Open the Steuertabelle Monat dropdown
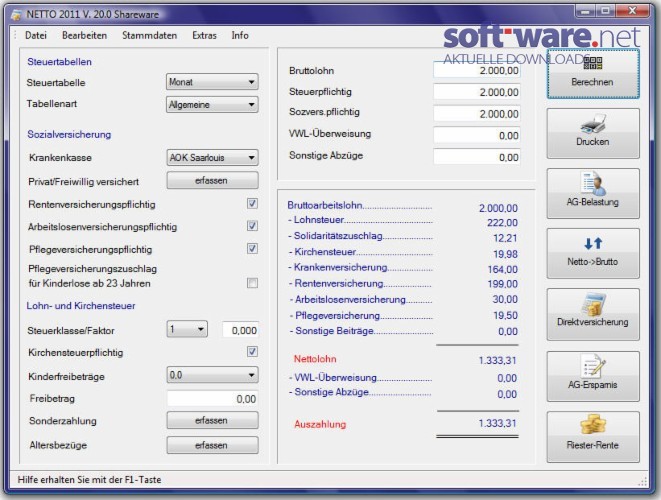 pyautogui.click(x=212, y=82)
